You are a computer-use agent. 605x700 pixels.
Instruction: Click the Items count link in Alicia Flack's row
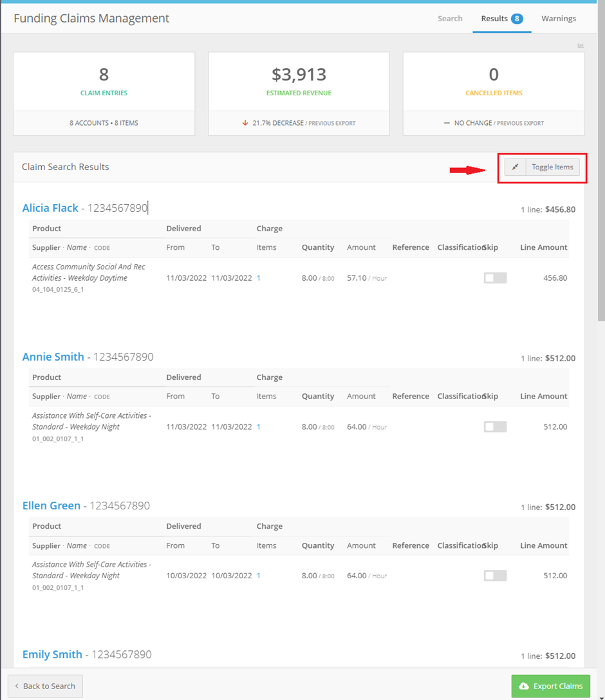pyautogui.click(x=259, y=278)
